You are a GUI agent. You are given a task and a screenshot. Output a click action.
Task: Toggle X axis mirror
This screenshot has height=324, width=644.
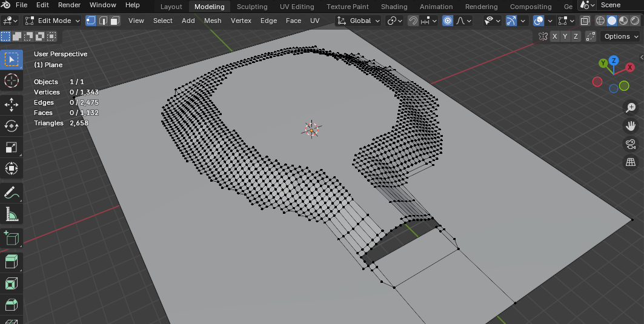[x=555, y=36]
